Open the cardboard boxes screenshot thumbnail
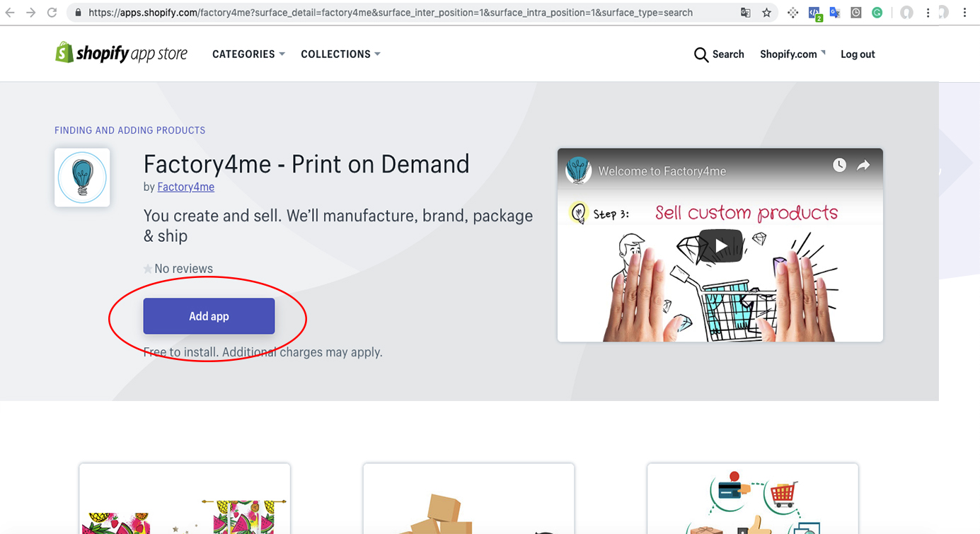Screen dimensions: 980x534 click(x=468, y=499)
